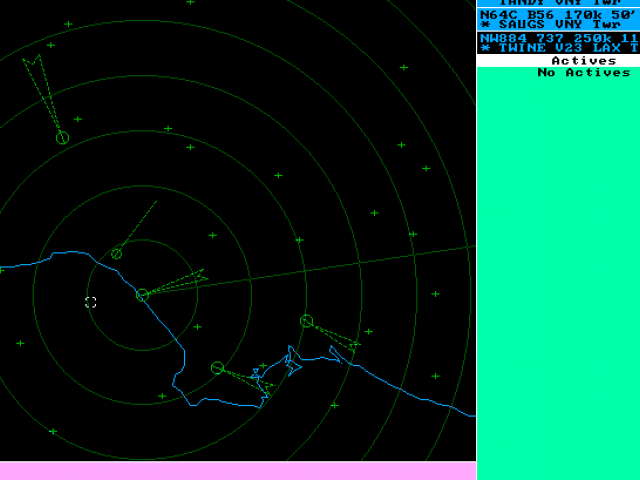
Task: Click the approach cone tip above northwest airport
Action: pyautogui.click(x=32, y=62)
